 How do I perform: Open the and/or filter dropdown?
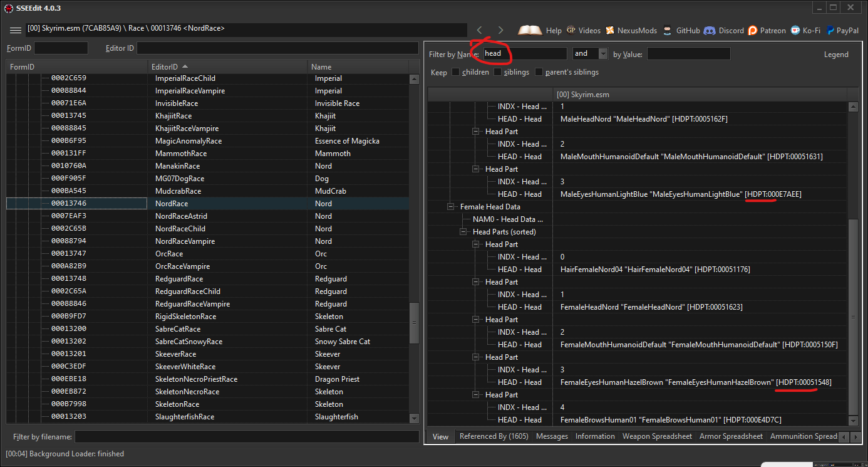602,54
